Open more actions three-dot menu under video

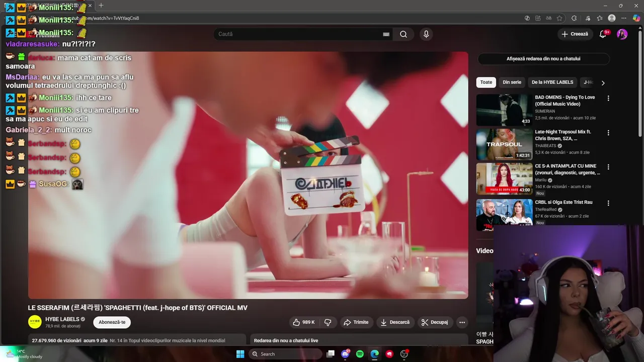(x=462, y=322)
